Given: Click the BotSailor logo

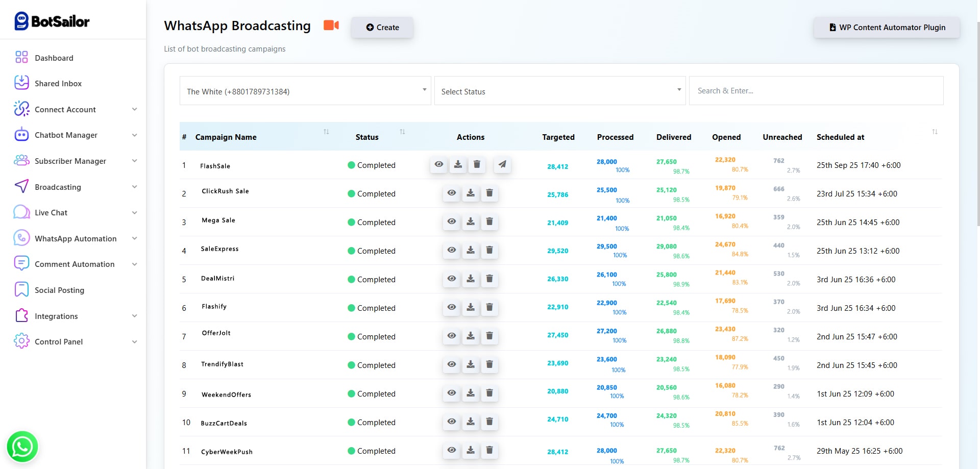Looking at the screenshot, I should point(52,21).
